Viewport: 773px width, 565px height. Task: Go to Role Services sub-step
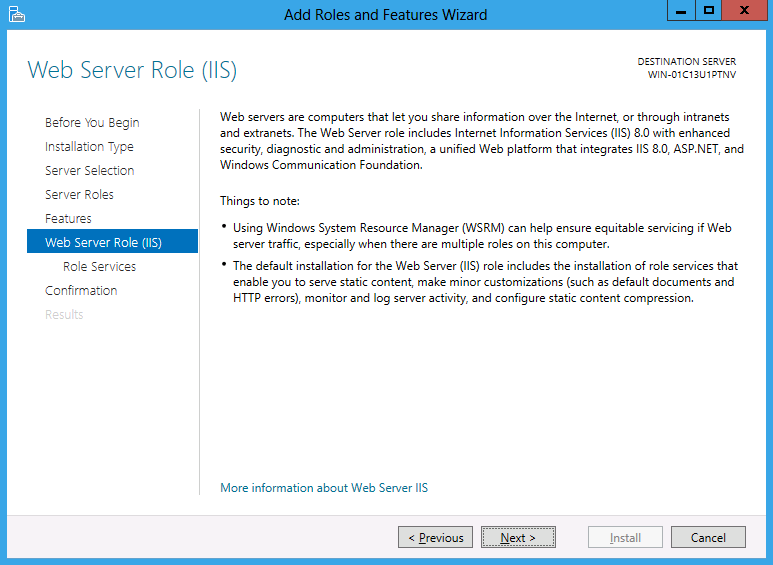100,267
